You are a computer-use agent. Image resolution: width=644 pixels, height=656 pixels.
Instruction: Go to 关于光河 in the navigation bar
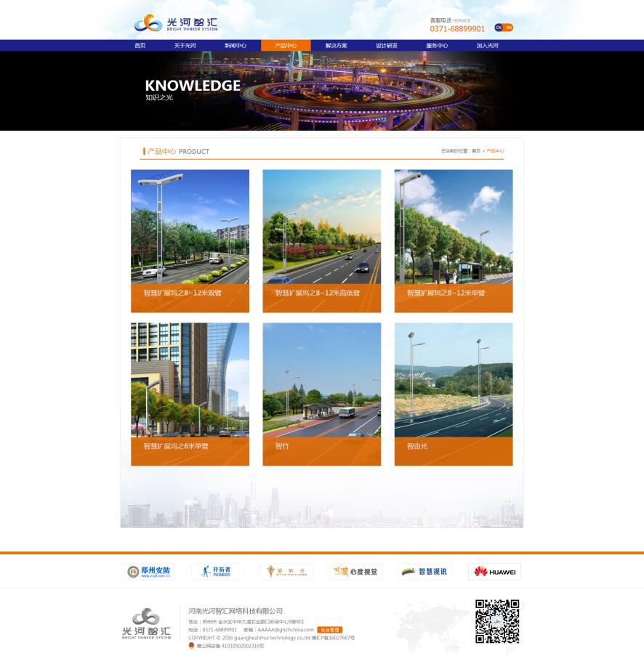point(185,46)
